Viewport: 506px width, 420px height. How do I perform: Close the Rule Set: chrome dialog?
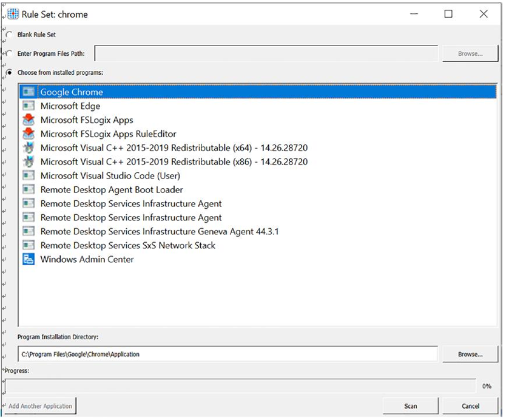(x=484, y=14)
